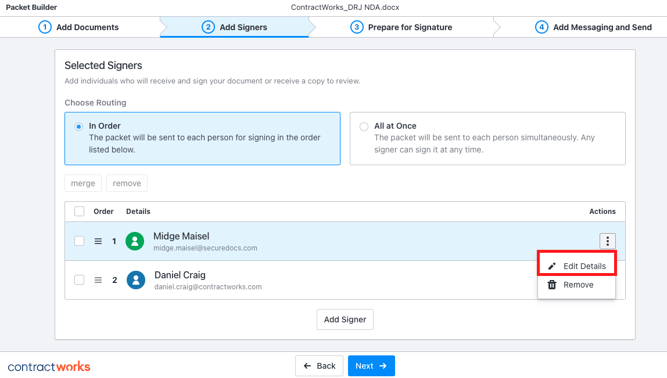Click the step 4 circle icon

(542, 27)
